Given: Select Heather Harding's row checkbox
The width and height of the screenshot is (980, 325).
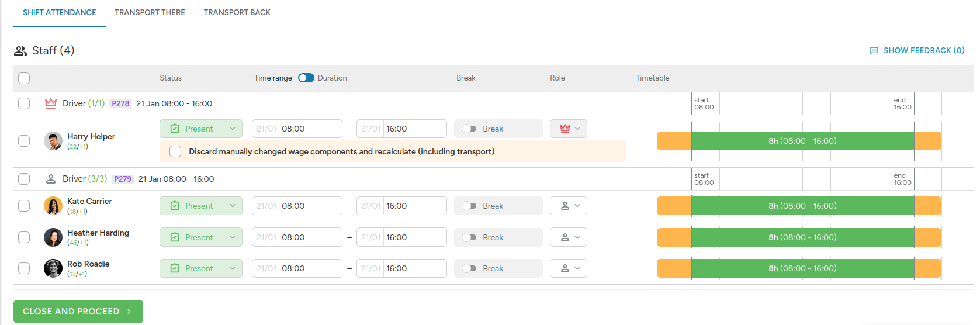Looking at the screenshot, I should tap(24, 237).
